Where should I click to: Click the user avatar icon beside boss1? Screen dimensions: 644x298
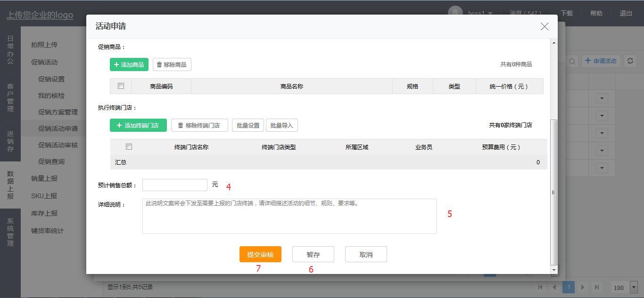point(455,12)
